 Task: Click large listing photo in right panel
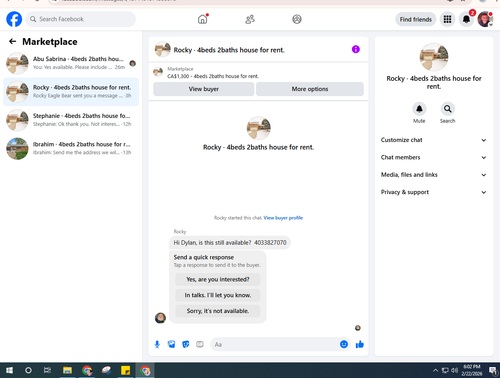point(434,57)
